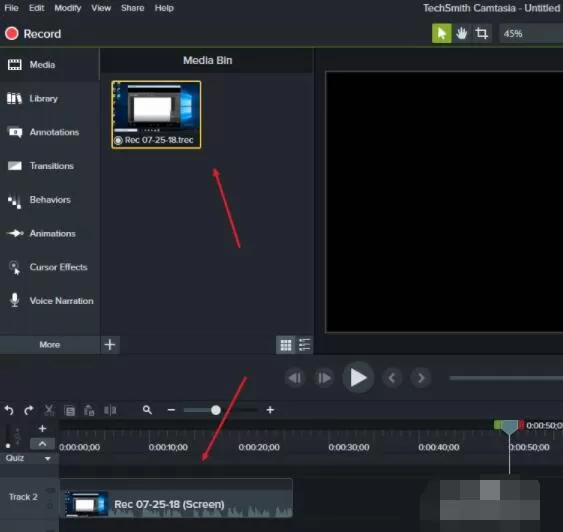
Task: Click the Split icon in timeline toolbar
Action: [110, 410]
